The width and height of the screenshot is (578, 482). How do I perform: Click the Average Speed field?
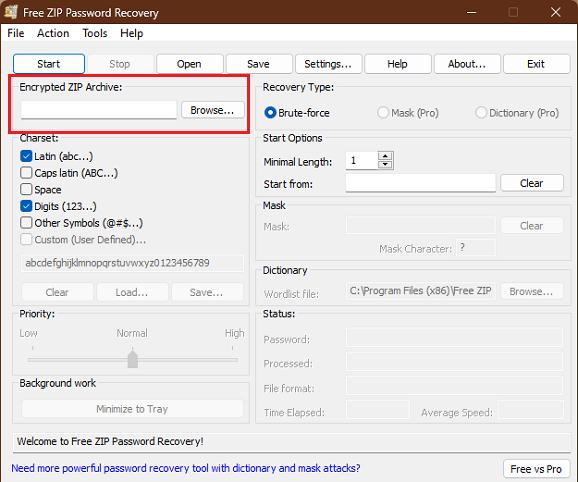tap(531, 410)
